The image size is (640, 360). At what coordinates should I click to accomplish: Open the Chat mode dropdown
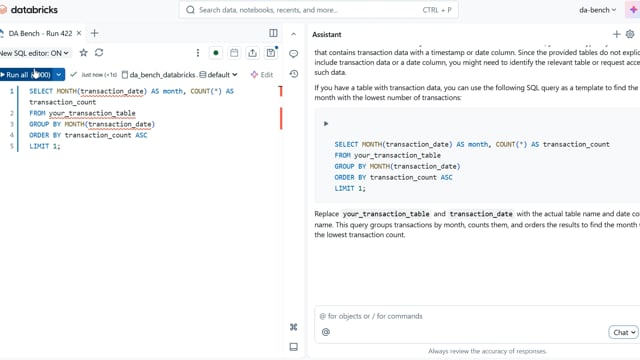[x=623, y=332]
